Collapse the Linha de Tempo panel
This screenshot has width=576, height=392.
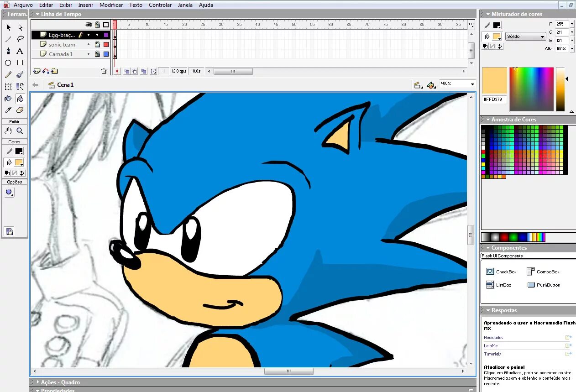(x=37, y=14)
